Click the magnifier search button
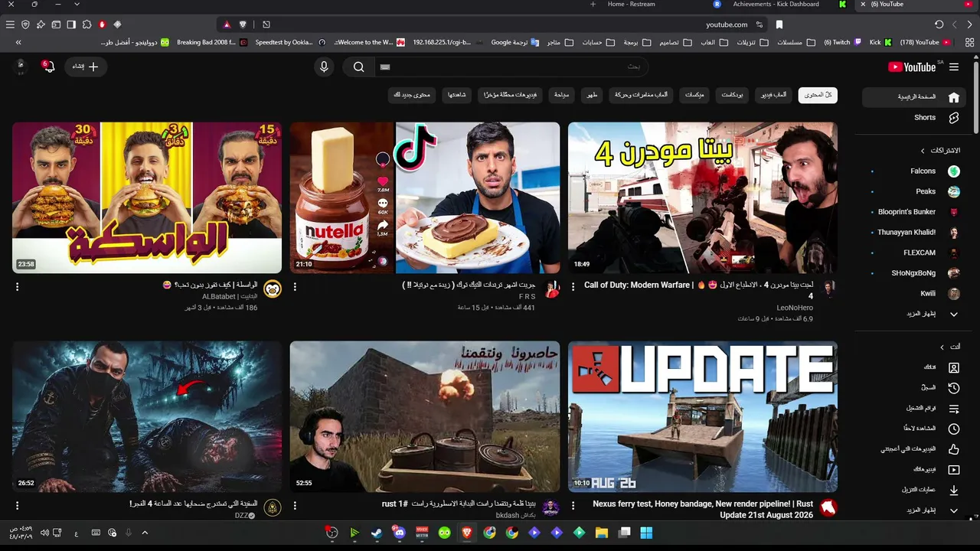The image size is (980, 551). 358,67
